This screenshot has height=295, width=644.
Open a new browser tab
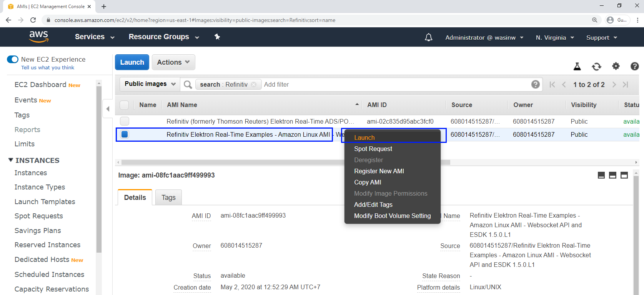pos(104,7)
